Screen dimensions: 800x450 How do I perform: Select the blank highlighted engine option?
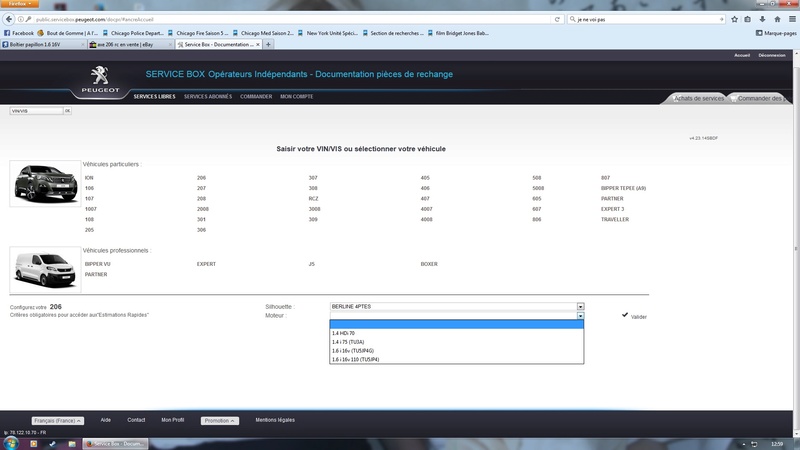(x=457, y=324)
